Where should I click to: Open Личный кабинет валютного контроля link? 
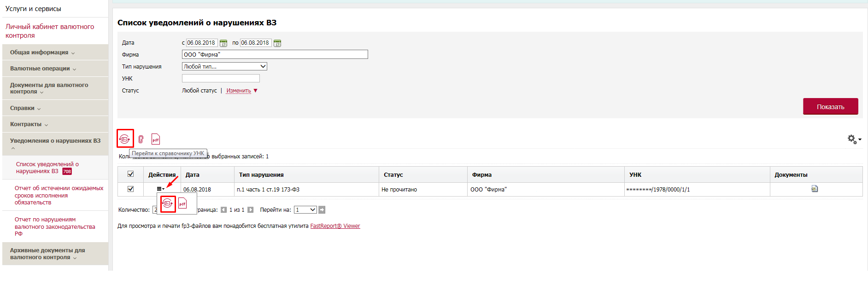tap(50, 31)
